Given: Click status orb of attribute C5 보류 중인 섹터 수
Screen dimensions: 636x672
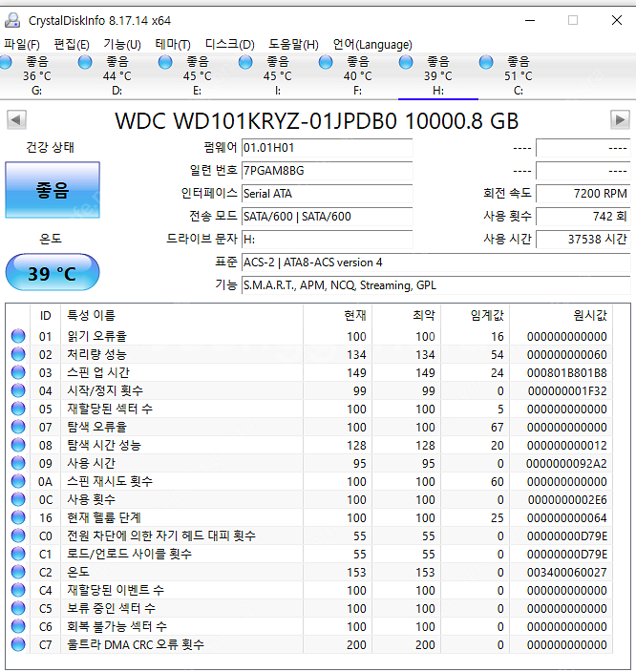Looking at the screenshot, I should (x=18, y=608).
